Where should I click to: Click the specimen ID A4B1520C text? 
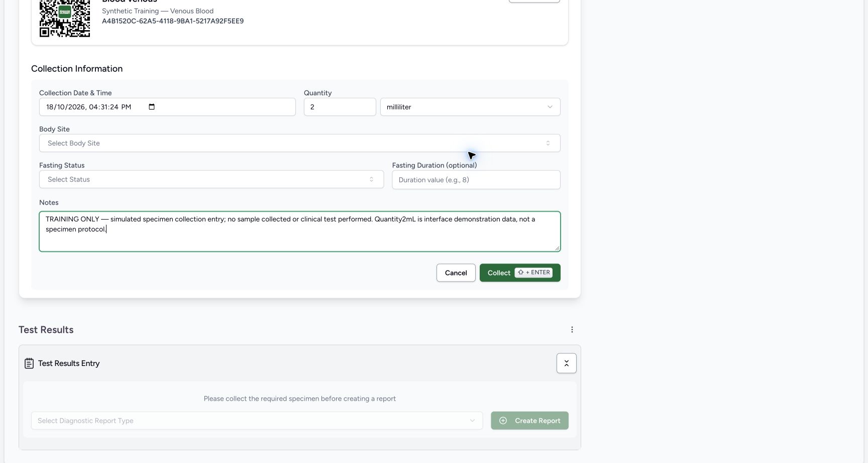[x=173, y=21]
